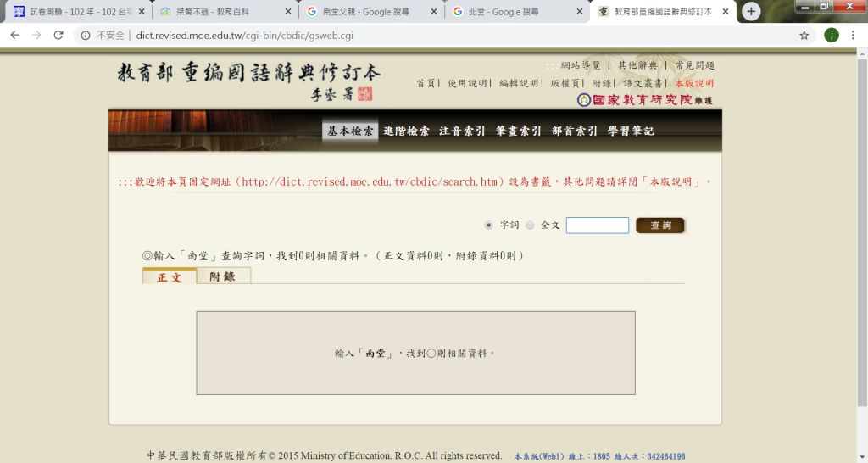
Task: Bookmark page with star icon
Action: 804,35
